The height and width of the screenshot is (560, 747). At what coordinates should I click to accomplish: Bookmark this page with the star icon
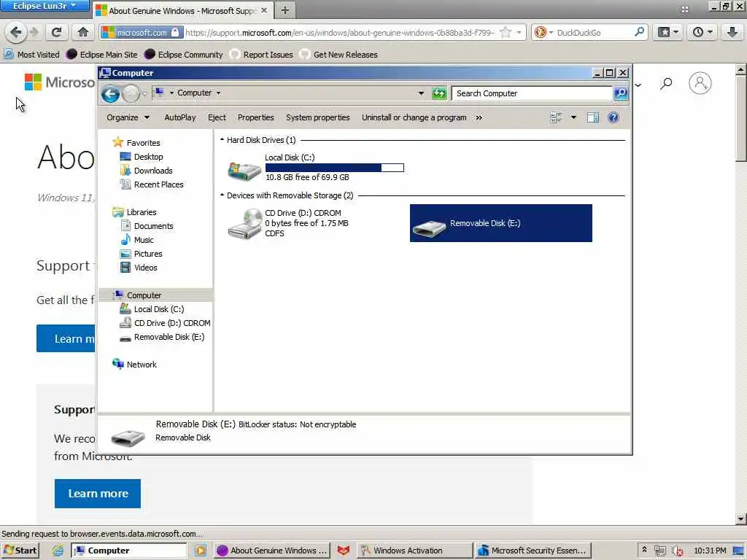(x=506, y=32)
